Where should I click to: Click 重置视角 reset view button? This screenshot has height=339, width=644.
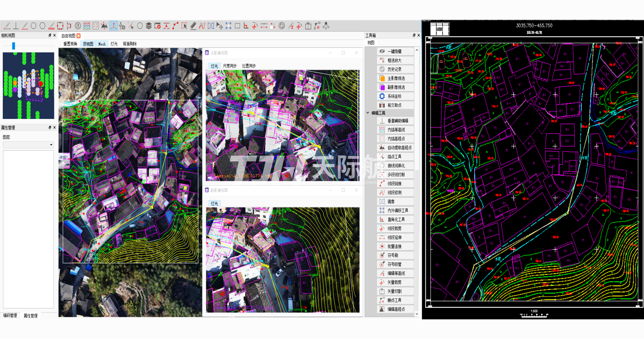pos(70,44)
